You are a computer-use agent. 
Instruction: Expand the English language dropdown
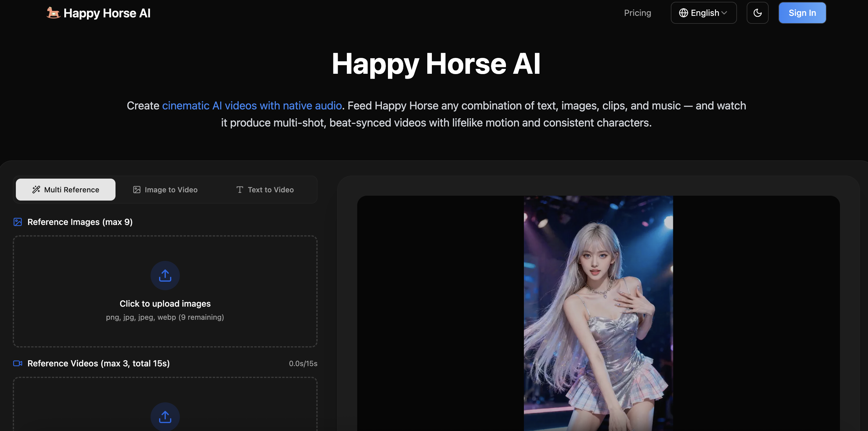[x=703, y=13]
